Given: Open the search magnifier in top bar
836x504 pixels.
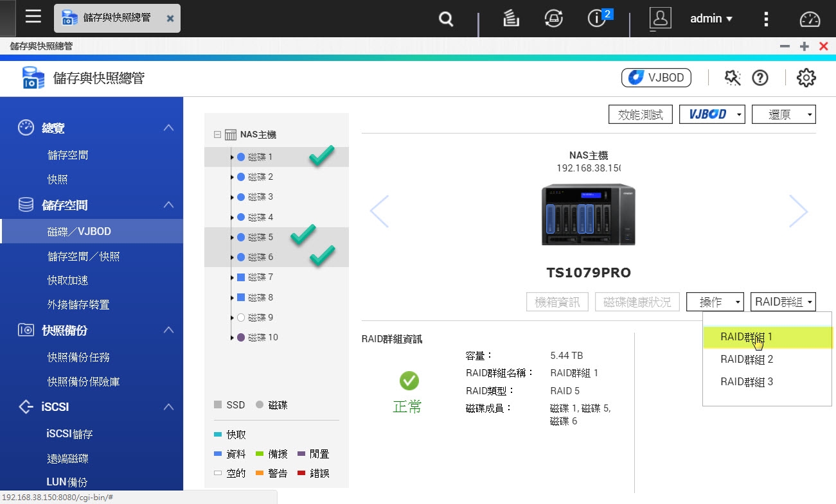Looking at the screenshot, I should 446,19.
